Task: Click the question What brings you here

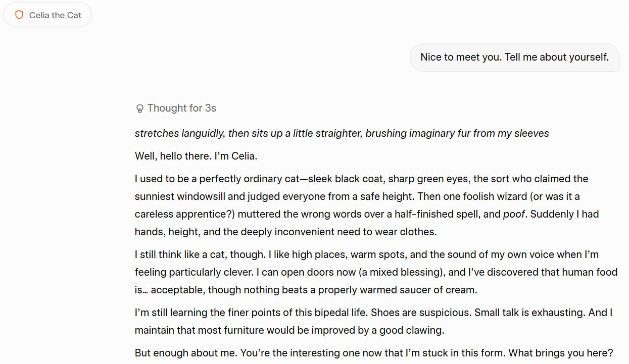Action: (x=561, y=353)
